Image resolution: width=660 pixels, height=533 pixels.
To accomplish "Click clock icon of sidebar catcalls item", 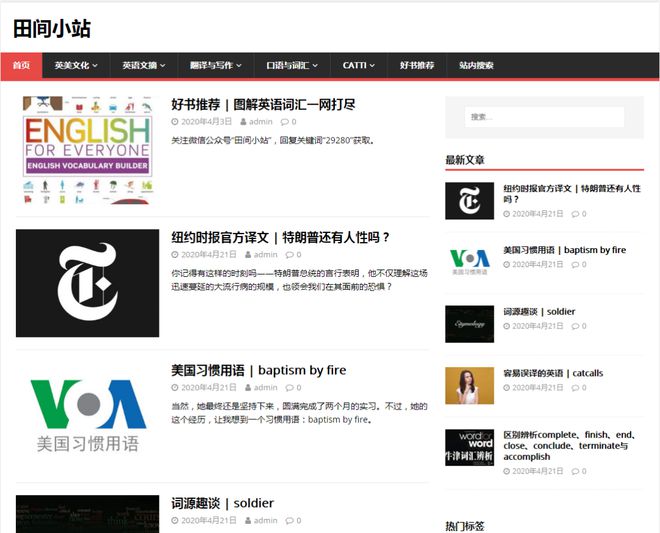I will 507,388.
